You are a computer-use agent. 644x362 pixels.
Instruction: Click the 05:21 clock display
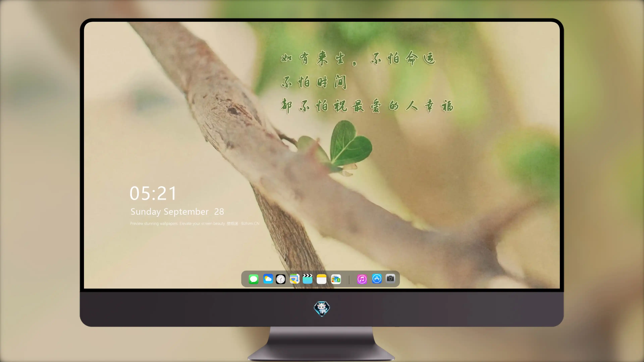(x=153, y=193)
